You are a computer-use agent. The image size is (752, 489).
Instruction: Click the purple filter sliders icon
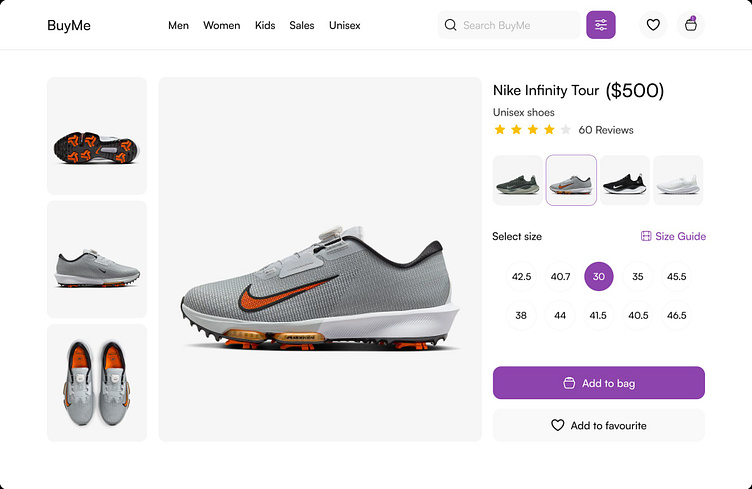pyautogui.click(x=601, y=25)
